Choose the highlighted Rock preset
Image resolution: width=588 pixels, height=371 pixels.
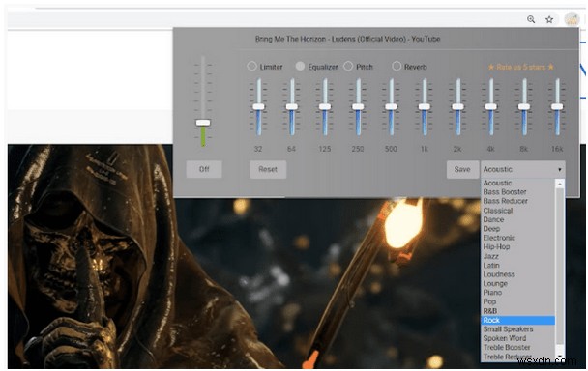pyautogui.click(x=517, y=320)
